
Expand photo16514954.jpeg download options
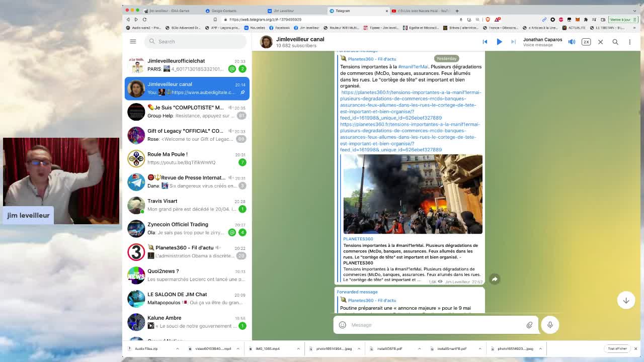pyautogui.click(x=359, y=348)
